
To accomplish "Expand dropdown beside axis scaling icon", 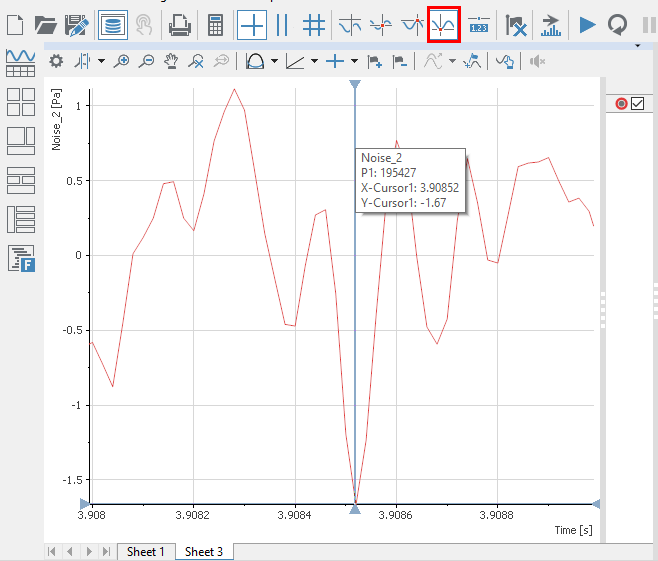I will [315, 62].
